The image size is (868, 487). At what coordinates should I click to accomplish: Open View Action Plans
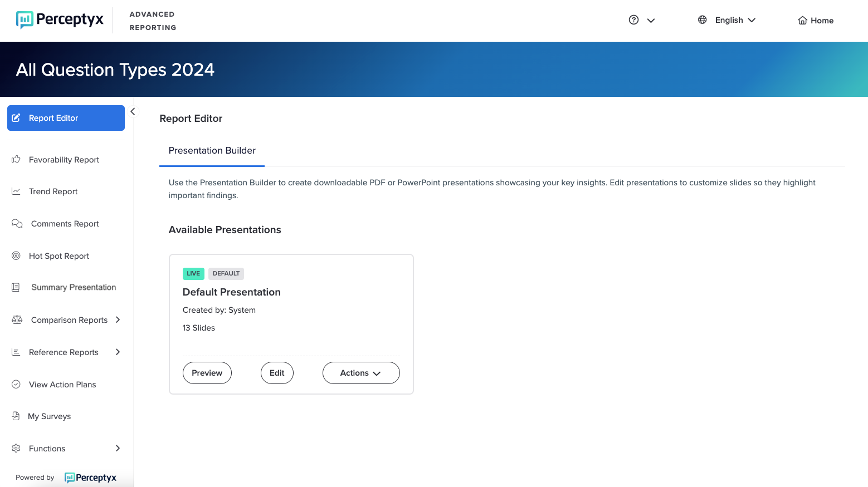(62, 385)
